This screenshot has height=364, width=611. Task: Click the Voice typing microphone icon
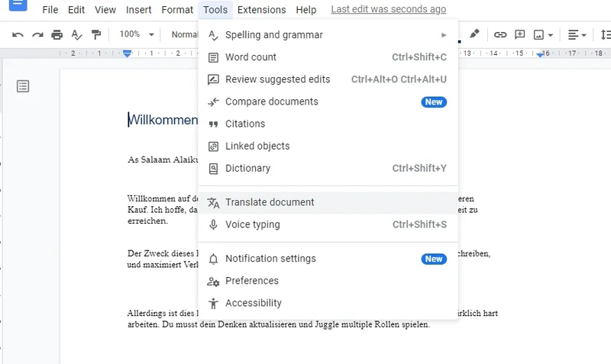pyautogui.click(x=213, y=224)
